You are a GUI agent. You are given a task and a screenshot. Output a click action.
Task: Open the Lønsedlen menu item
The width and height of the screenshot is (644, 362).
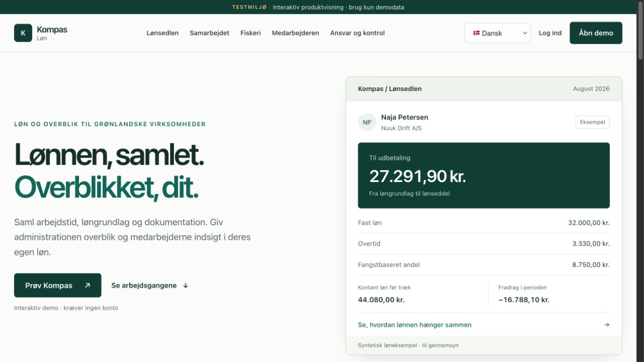click(162, 33)
